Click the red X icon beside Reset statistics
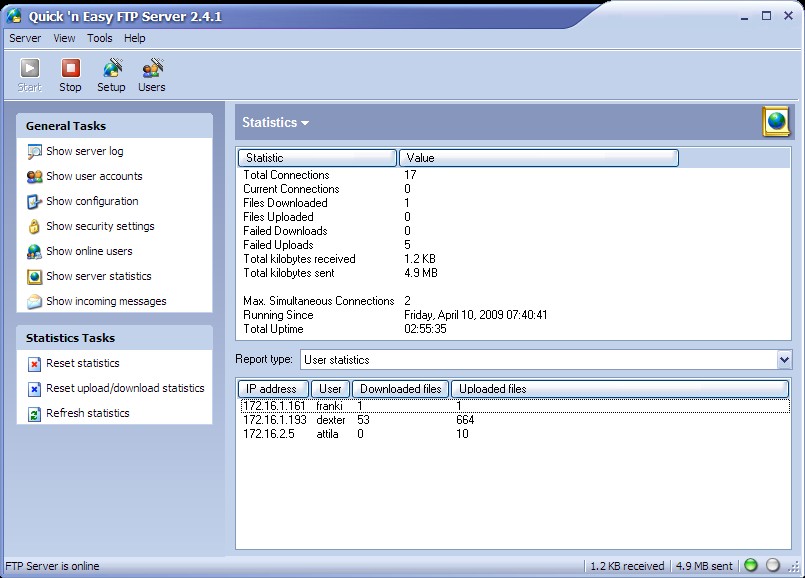 (x=34, y=364)
